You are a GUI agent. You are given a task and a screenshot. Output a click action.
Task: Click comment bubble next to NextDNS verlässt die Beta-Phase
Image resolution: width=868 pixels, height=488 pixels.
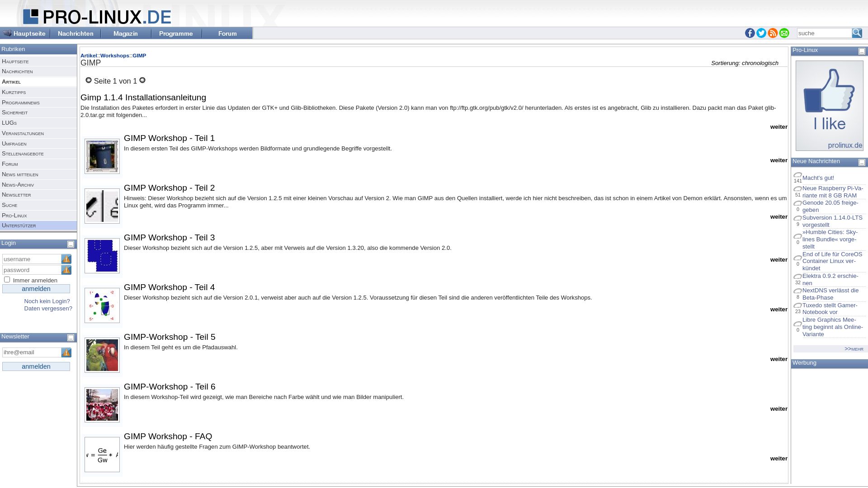click(797, 291)
